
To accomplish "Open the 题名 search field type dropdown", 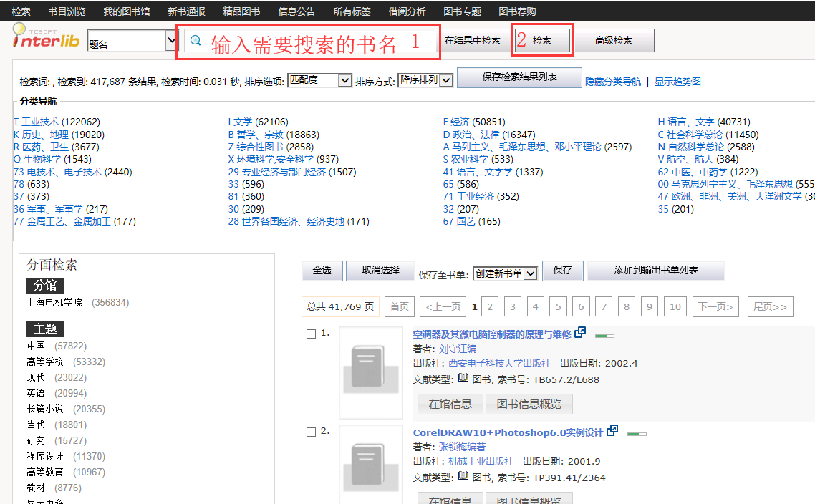I will [x=132, y=42].
